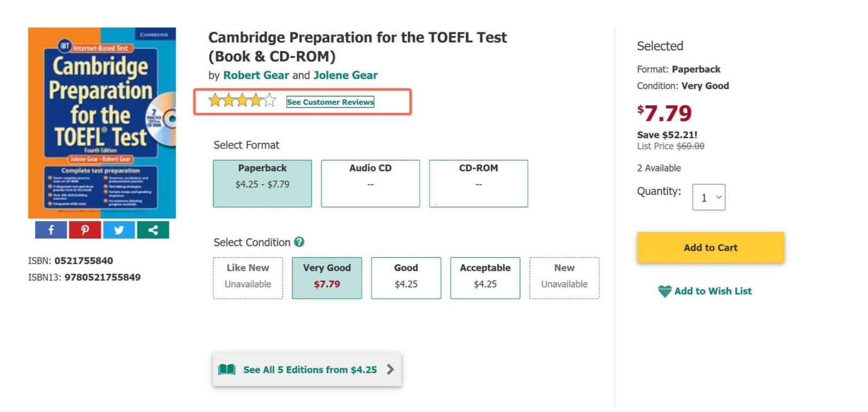Select the Good condition at $4.25
The width and height of the screenshot is (868, 412).
click(406, 278)
